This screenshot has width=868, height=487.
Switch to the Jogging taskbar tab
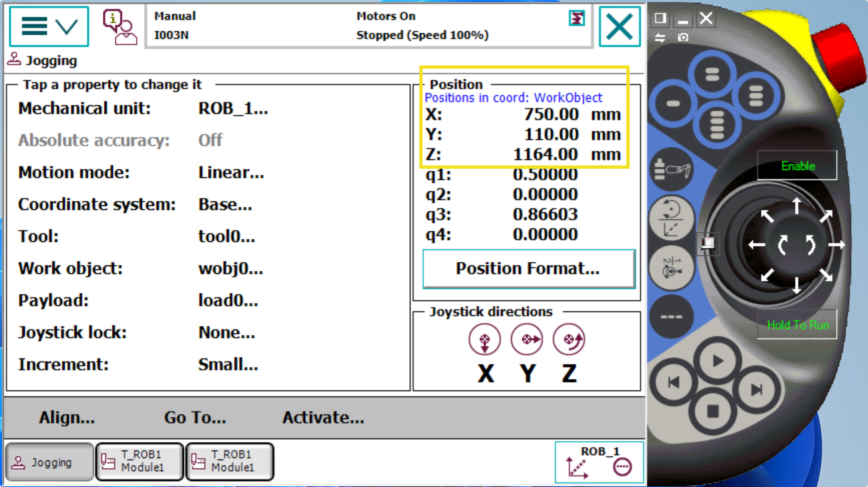[49, 462]
